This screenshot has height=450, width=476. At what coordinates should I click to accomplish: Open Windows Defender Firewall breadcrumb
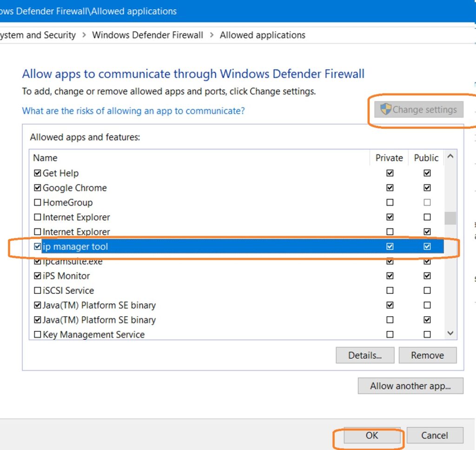[x=147, y=35]
